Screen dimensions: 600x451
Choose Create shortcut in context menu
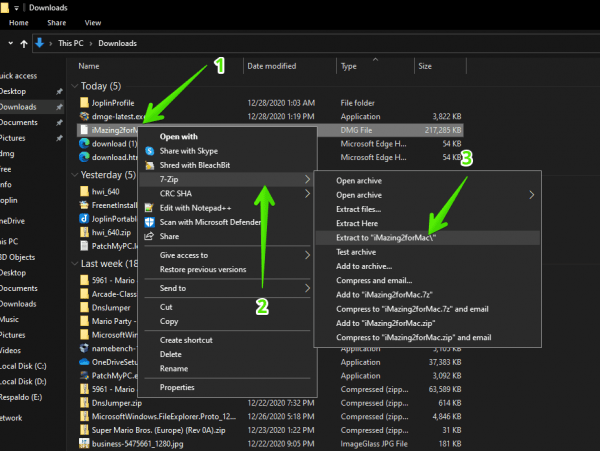point(226,340)
